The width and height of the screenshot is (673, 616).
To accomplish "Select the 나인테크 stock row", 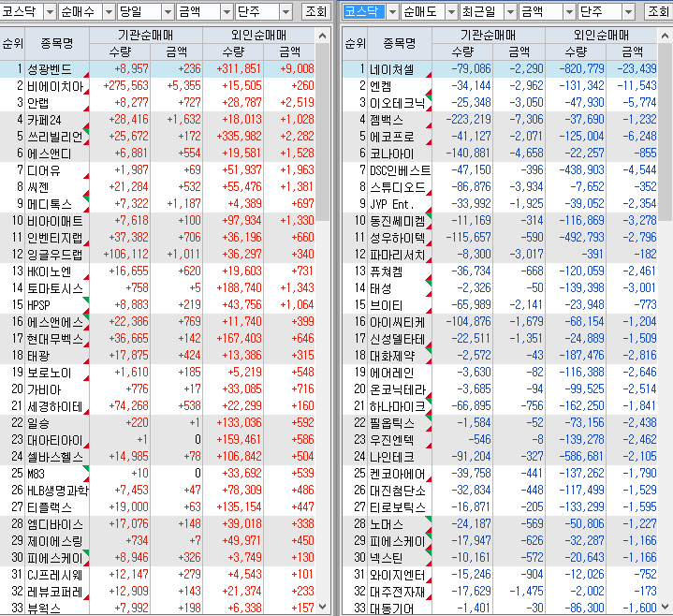I will (500, 456).
